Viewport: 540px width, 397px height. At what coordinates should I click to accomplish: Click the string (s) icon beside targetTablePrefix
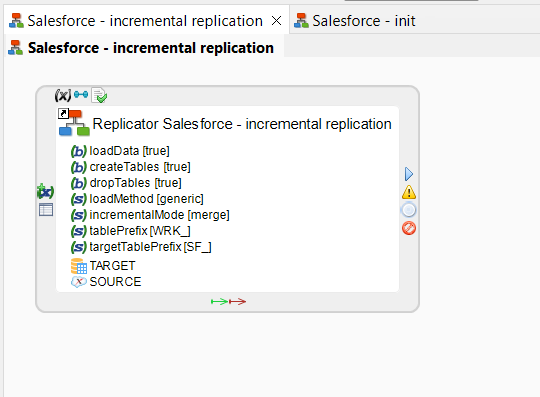click(79, 247)
